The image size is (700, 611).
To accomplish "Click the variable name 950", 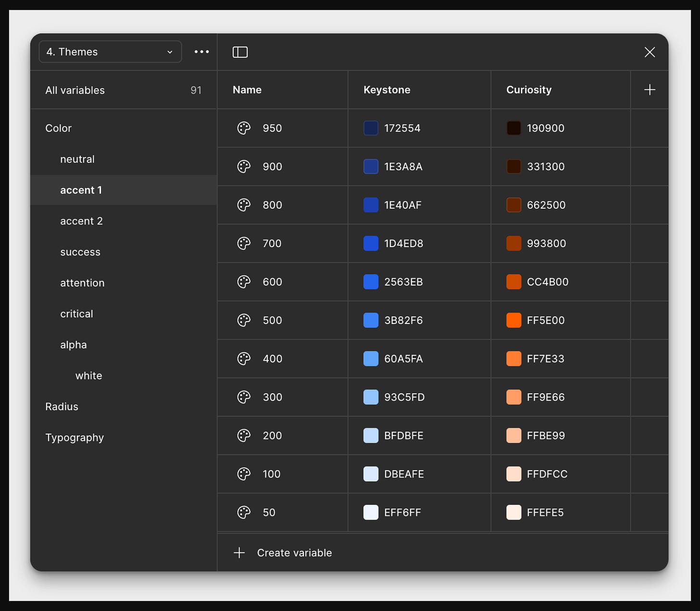I will coord(272,128).
